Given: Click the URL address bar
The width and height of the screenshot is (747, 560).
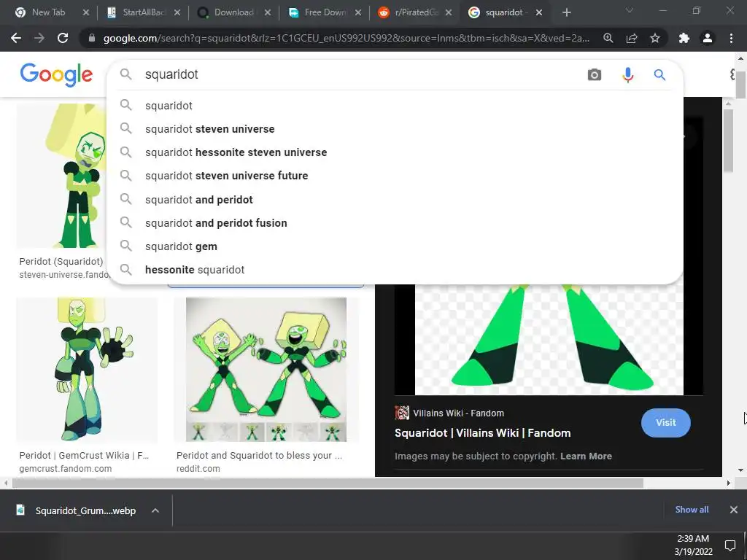Looking at the screenshot, I should click(347, 38).
